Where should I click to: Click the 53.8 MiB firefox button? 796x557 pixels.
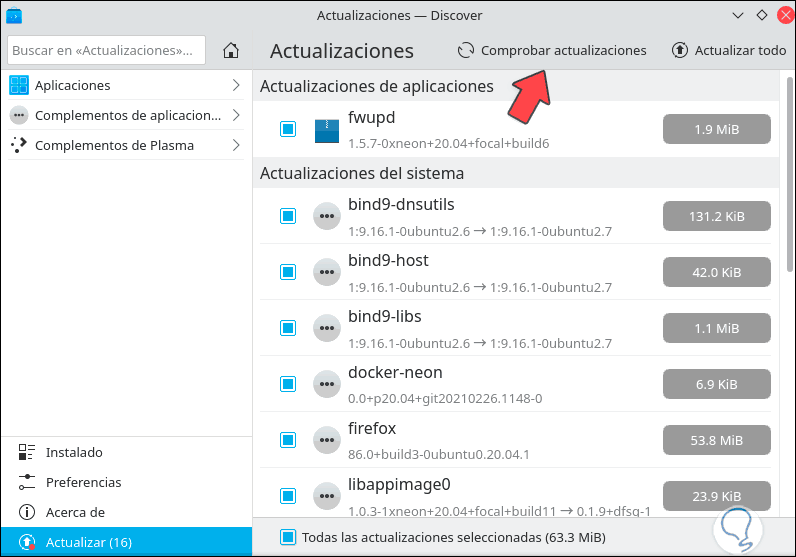(716, 440)
